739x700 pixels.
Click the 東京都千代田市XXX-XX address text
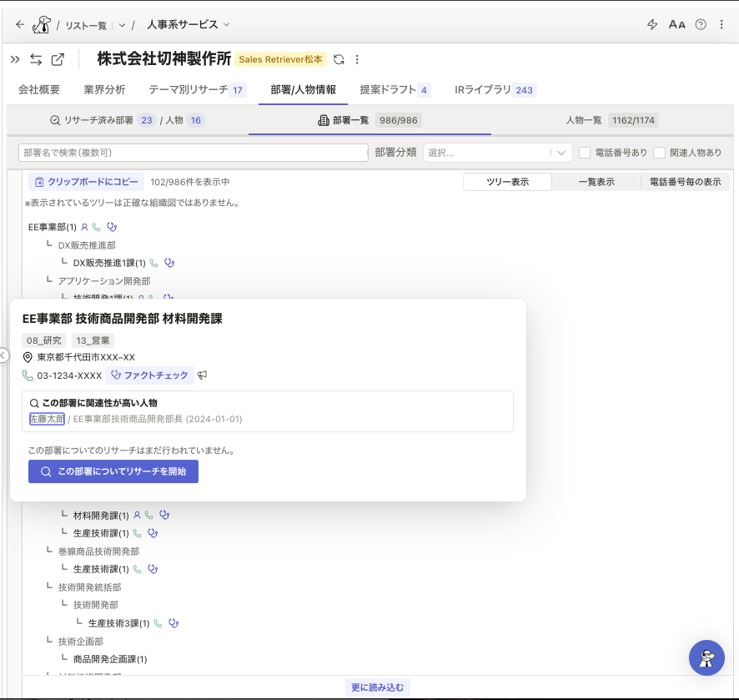(x=86, y=357)
